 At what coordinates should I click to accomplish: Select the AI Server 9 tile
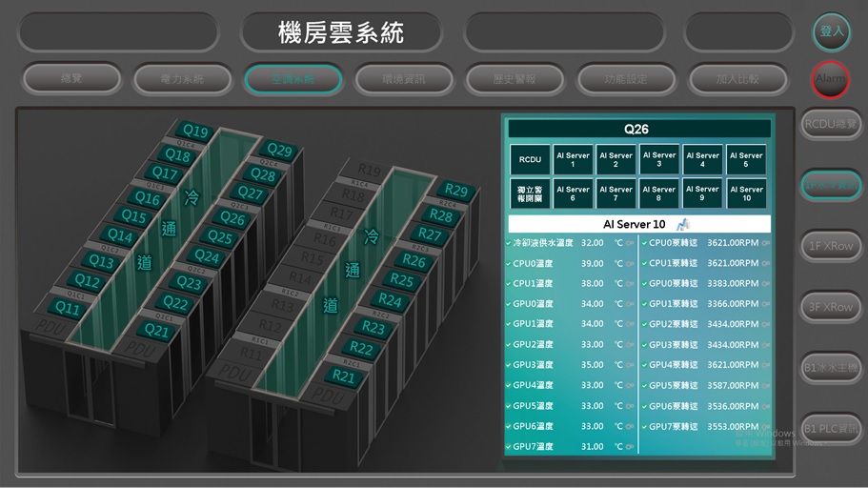tap(702, 193)
